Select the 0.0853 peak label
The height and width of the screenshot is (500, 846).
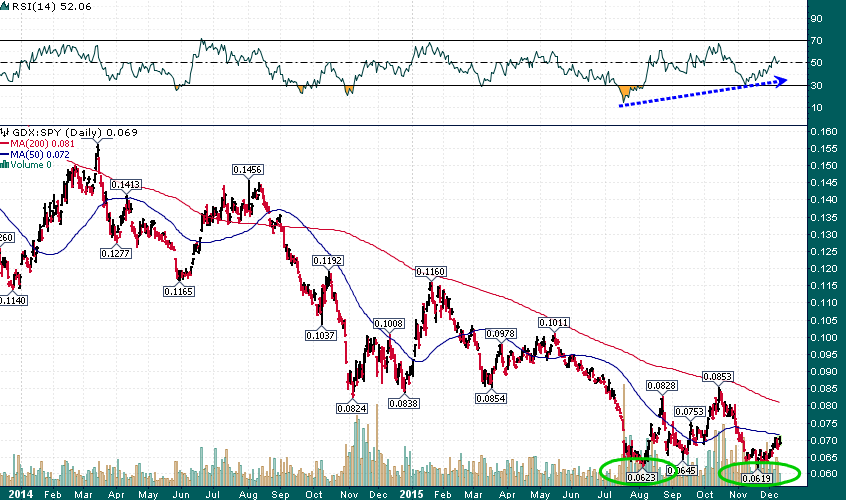point(718,376)
